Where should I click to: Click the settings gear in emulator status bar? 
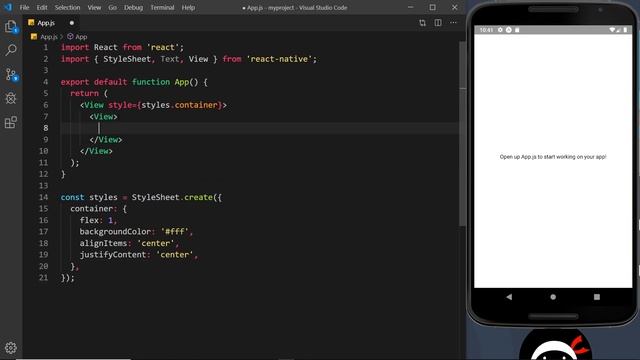[x=500, y=30]
